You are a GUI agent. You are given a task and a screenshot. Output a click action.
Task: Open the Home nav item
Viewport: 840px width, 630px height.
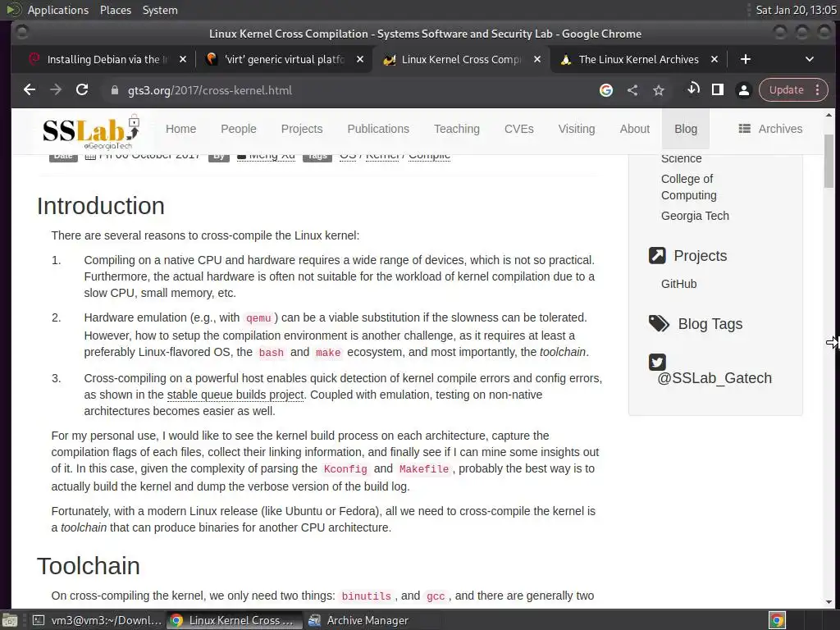(x=180, y=129)
